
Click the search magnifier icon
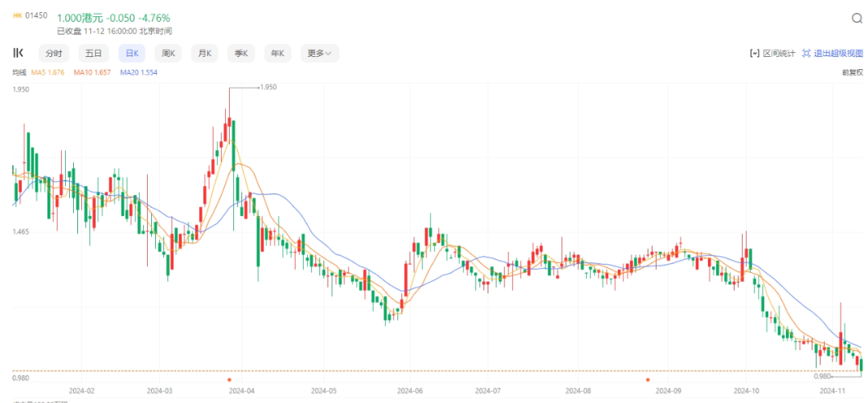coord(857,18)
